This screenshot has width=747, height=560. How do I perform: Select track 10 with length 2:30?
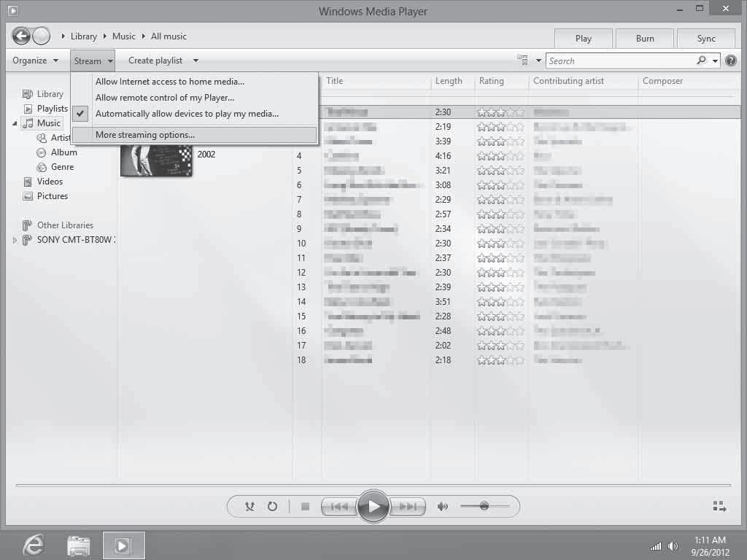517,244
